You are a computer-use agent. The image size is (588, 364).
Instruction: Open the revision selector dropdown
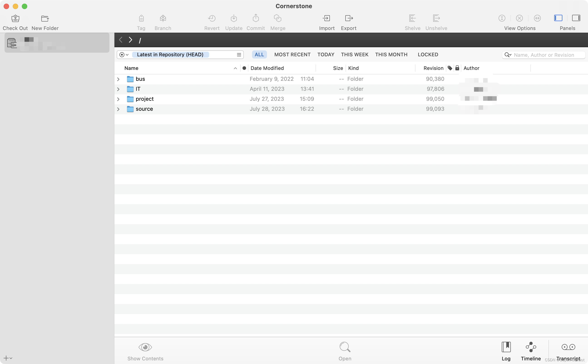click(x=124, y=55)
